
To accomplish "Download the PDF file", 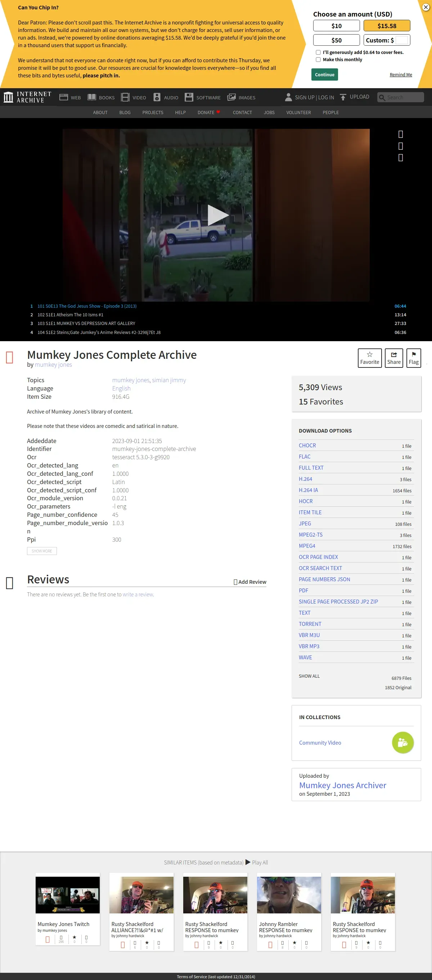I will (x=303, y=591).
